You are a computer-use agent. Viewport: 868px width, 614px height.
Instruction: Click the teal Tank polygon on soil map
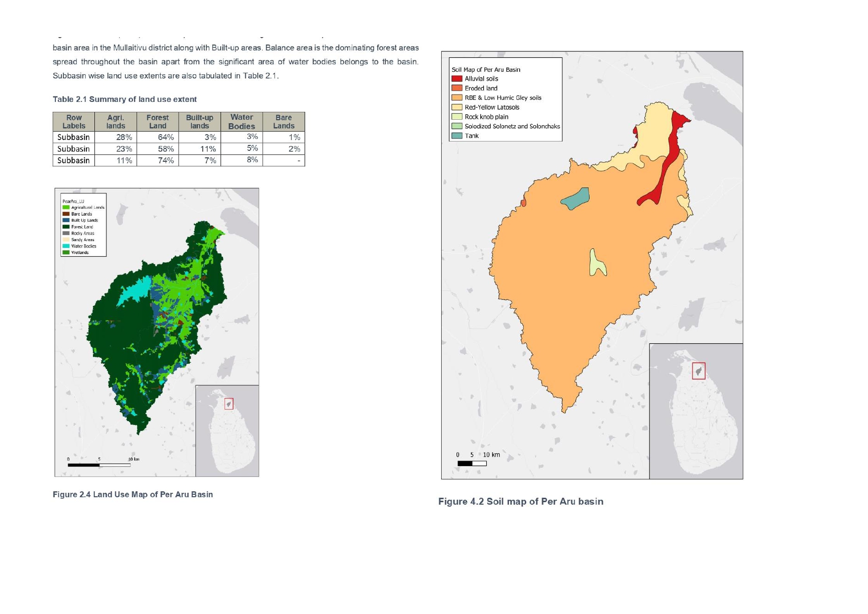[x=576, y=198]
